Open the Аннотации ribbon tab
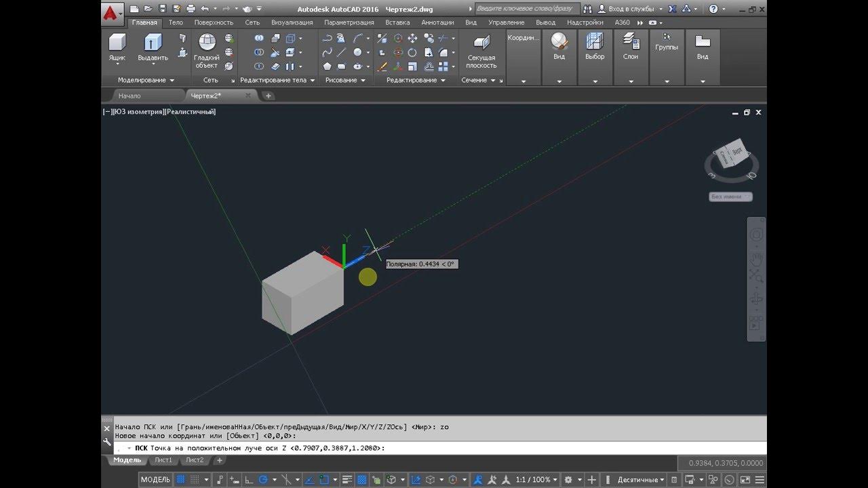 (438, 22)
